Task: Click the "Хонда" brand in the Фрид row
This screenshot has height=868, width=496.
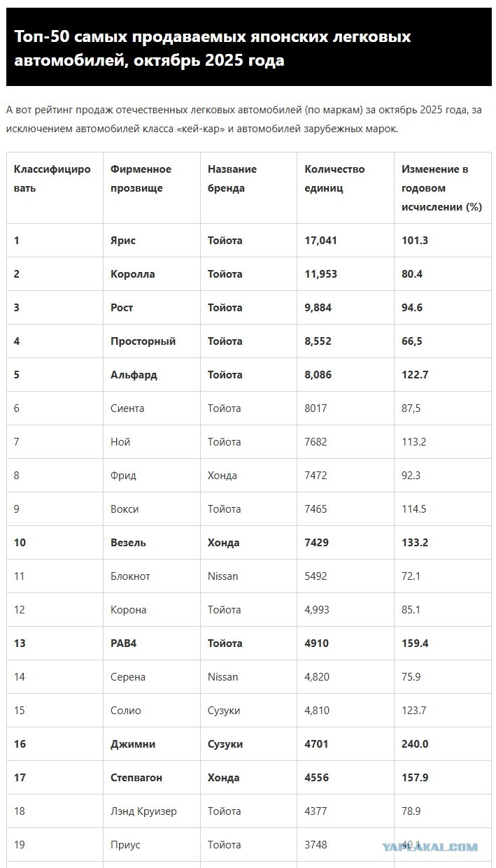Action: [222, 476]
